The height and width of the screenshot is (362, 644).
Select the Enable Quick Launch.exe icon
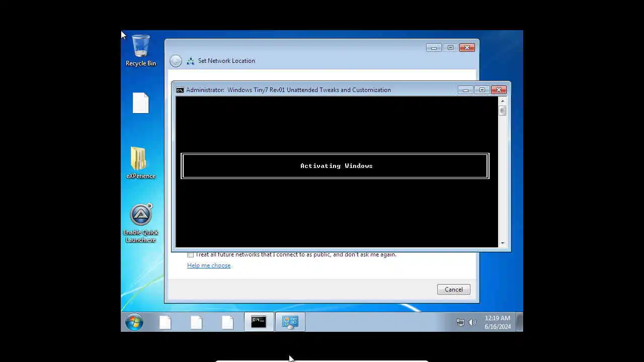(141, 224)
